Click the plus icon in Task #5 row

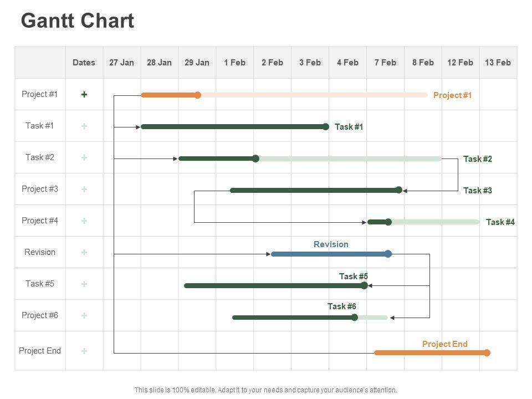tap(84, 284)
